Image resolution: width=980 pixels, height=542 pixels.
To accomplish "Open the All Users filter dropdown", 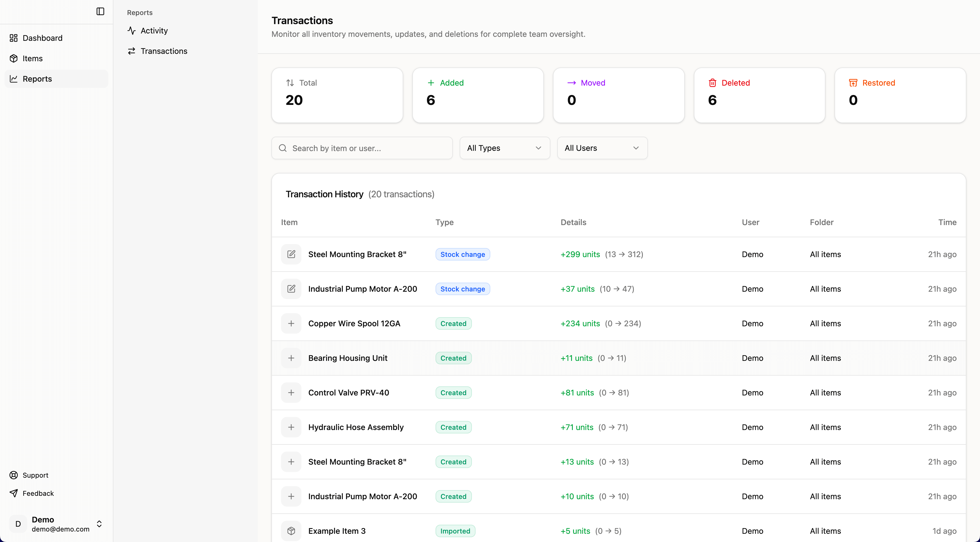I will (602, 148).
